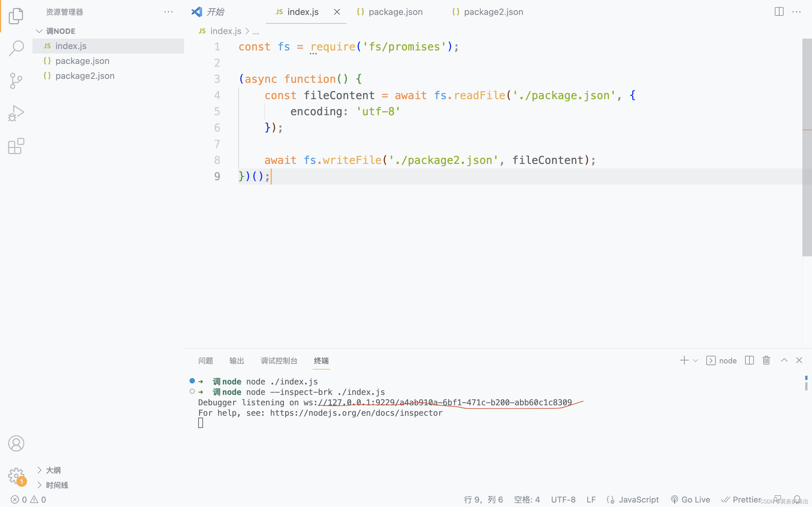Open the Search view in activity bar

(x=16, y=48)
